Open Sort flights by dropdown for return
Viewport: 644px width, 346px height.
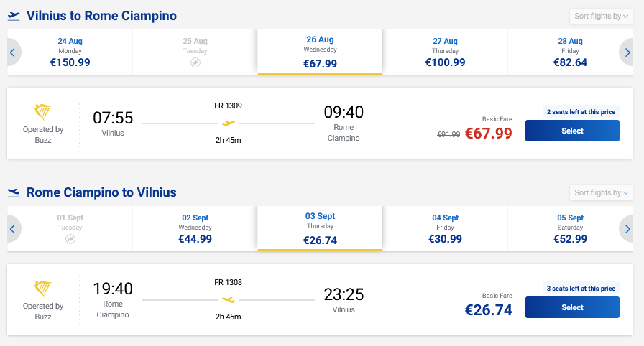pyautogui.click(x=601, y=192)
